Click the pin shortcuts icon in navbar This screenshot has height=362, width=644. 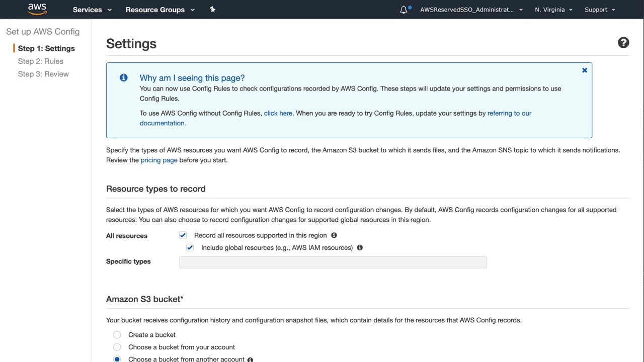[x=212, y=10]
